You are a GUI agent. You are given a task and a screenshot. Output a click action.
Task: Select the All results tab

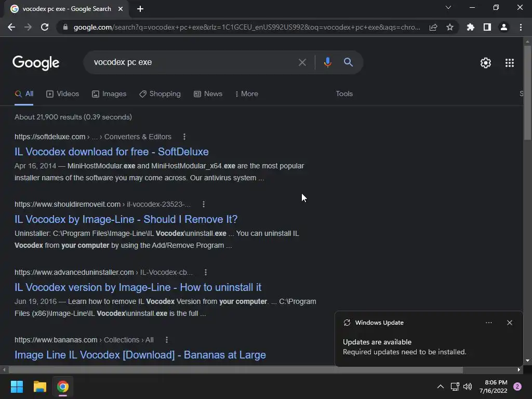point(24,94)
